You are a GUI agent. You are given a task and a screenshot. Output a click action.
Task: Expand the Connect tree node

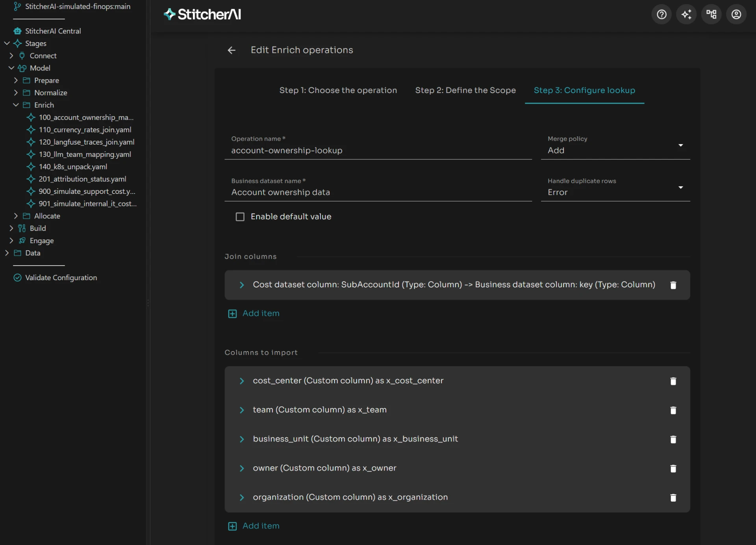coord(11,56)
